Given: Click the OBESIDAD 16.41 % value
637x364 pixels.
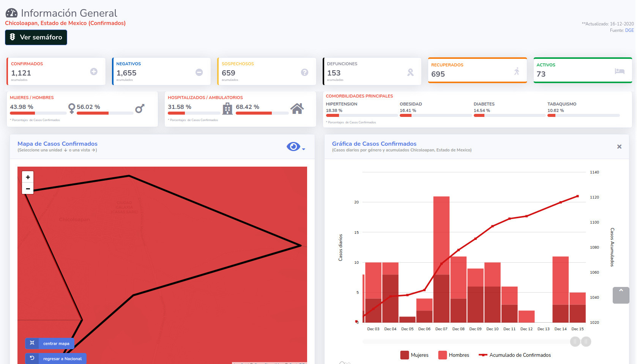Looking at the screenshot, I should [408, 110].
